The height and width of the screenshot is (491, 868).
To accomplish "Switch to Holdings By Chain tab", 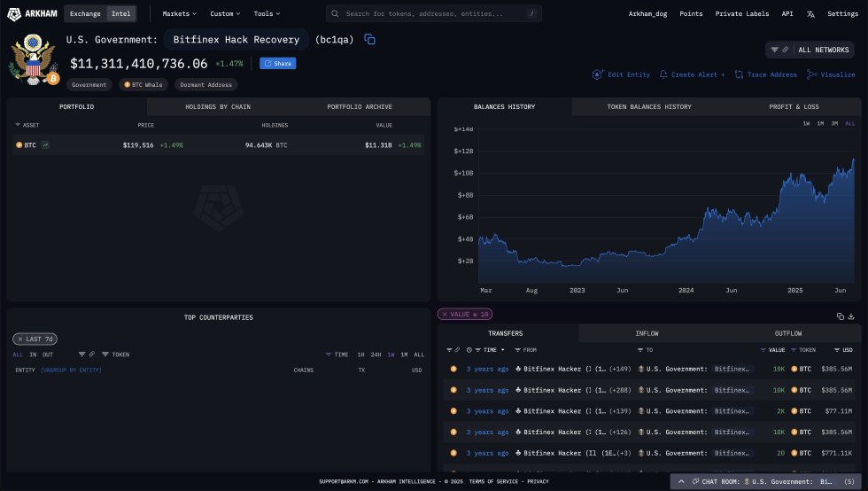I will pos(218,107).
